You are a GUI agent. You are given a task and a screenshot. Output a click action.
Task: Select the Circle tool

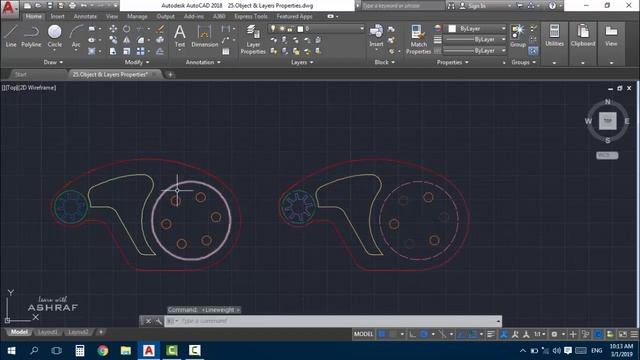pos(55,36)
